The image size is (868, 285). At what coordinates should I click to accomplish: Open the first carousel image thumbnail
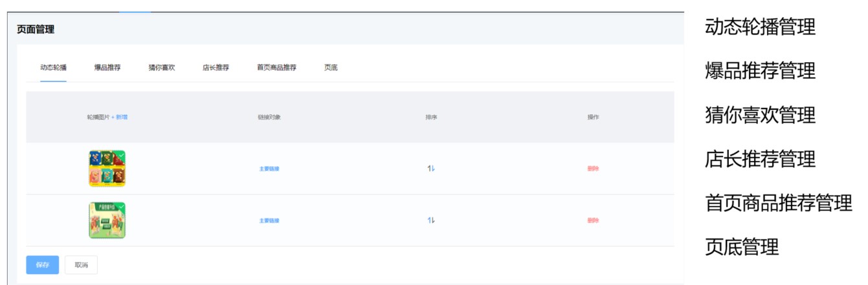click(x=107, y=169)
